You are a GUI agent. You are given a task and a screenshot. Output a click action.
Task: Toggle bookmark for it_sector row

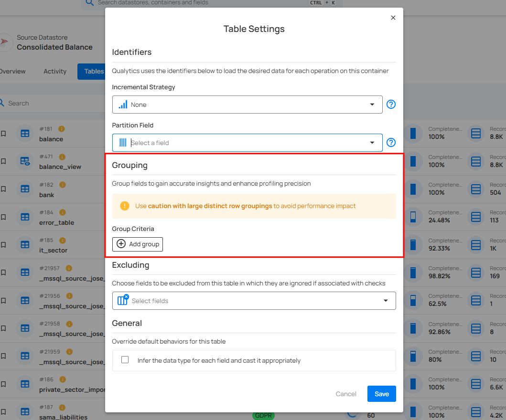3,244
